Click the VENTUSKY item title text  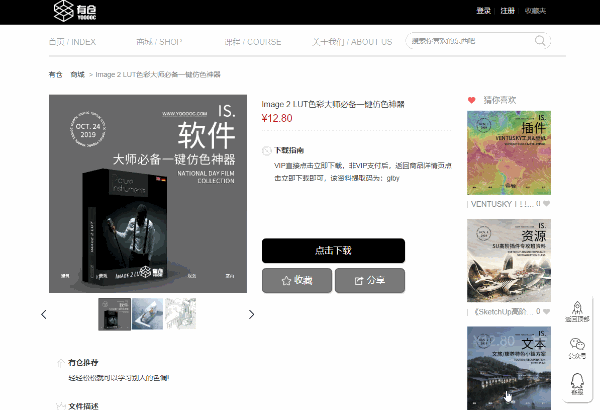(x=502, y=204)
